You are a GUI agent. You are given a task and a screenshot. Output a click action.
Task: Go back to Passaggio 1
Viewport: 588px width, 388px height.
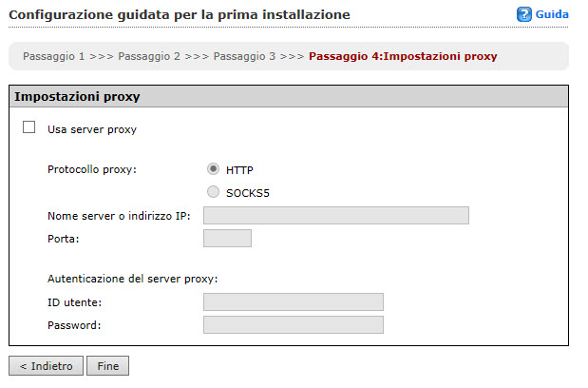(x=53, y=56)
